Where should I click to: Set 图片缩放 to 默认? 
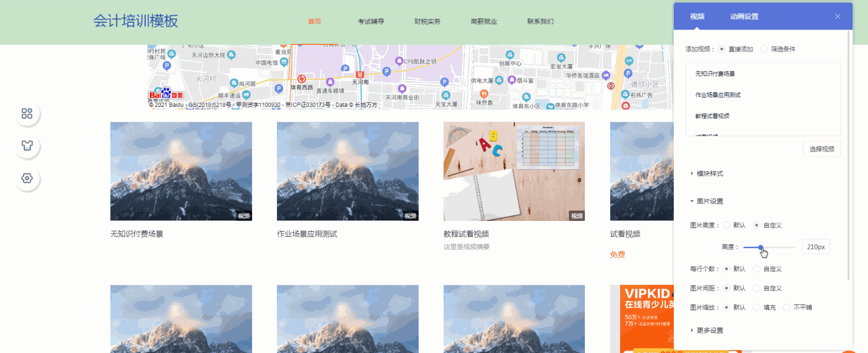coord(726,308)
